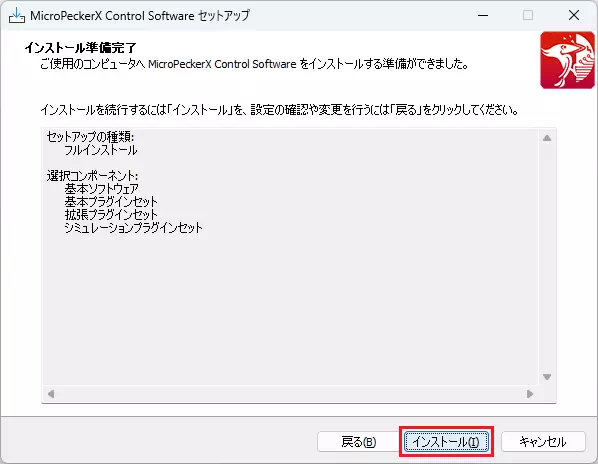Click the セットアップの種類: label
This screenshot has width=598, height=464.
click(90, 137)
